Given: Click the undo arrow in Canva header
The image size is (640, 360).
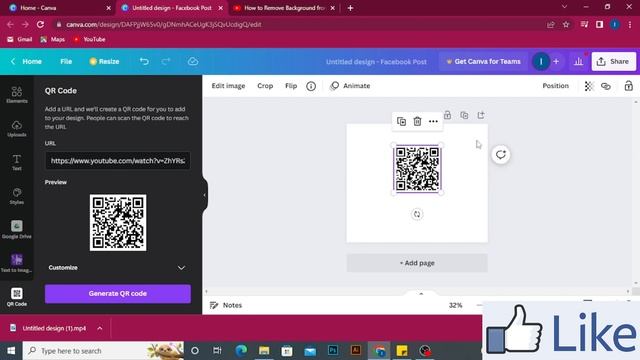Looking at the screenshot, I should (x=144, y=61).
